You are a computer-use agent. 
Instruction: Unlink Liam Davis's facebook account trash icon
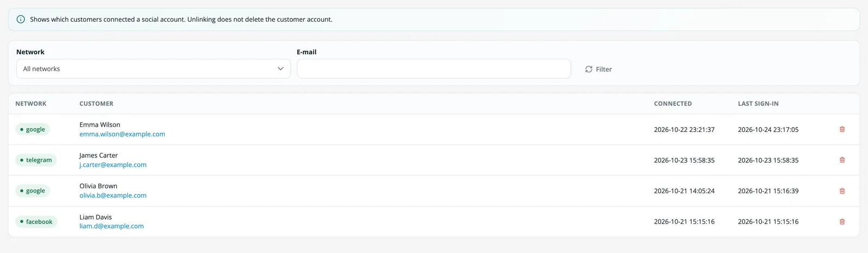click(x=842, y=222)
